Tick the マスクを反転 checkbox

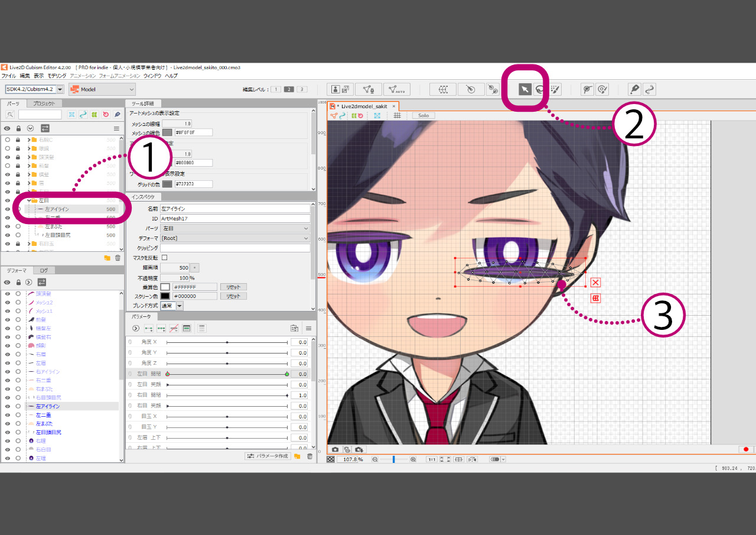164,258
